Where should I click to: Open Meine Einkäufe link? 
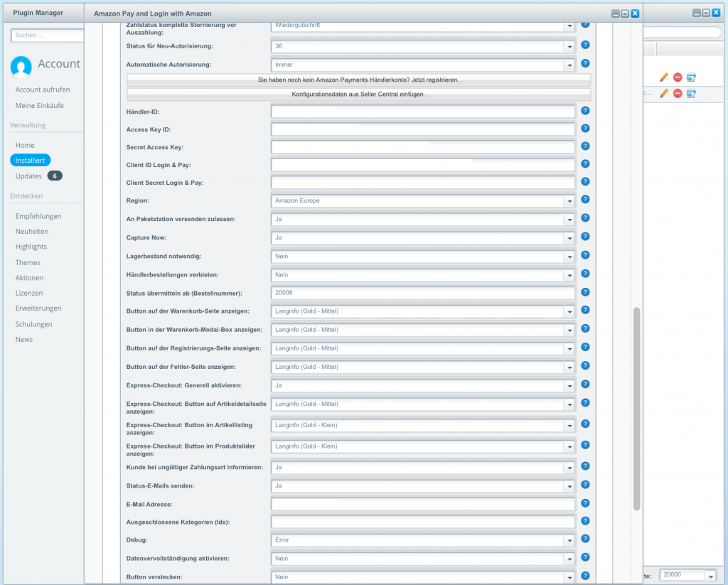pyautogui.click(x=40, y=105)
